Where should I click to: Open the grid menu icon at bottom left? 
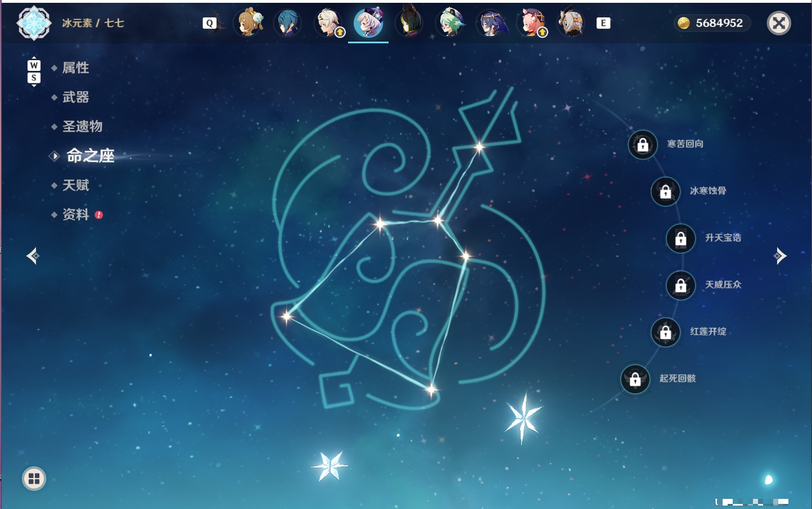coord(34,479)
